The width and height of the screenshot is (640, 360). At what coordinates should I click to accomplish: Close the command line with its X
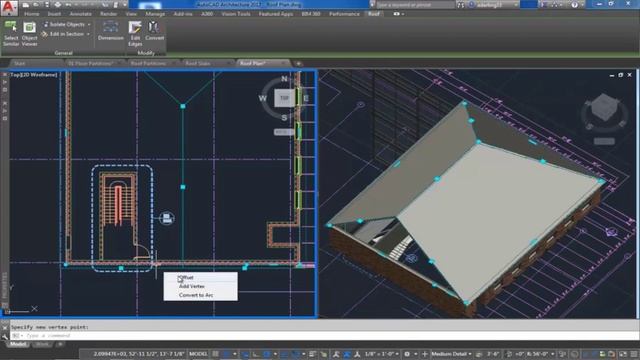pyautogui.click(x=5, y=327)
